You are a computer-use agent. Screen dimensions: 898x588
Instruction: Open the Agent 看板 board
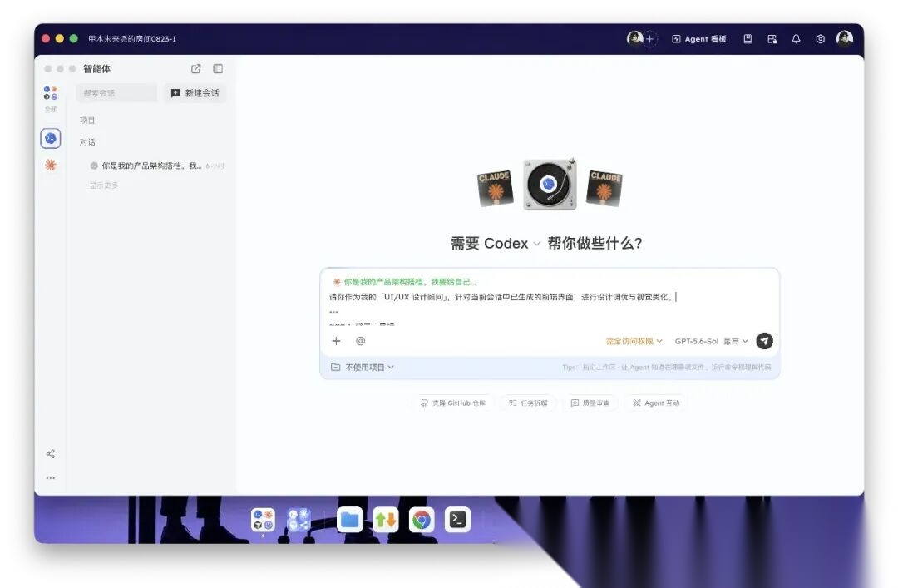[698, 39]
